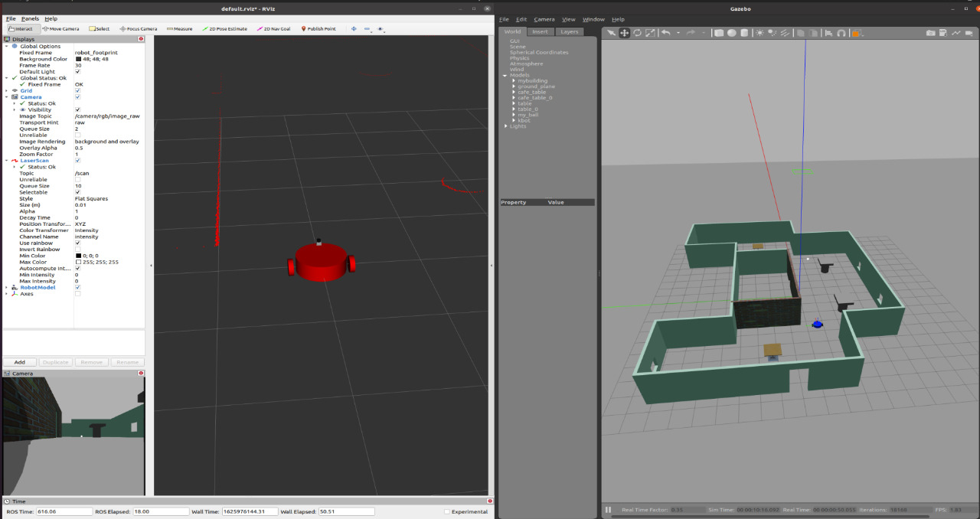Select Gazebo's rotate mode tool

point(636,33)
